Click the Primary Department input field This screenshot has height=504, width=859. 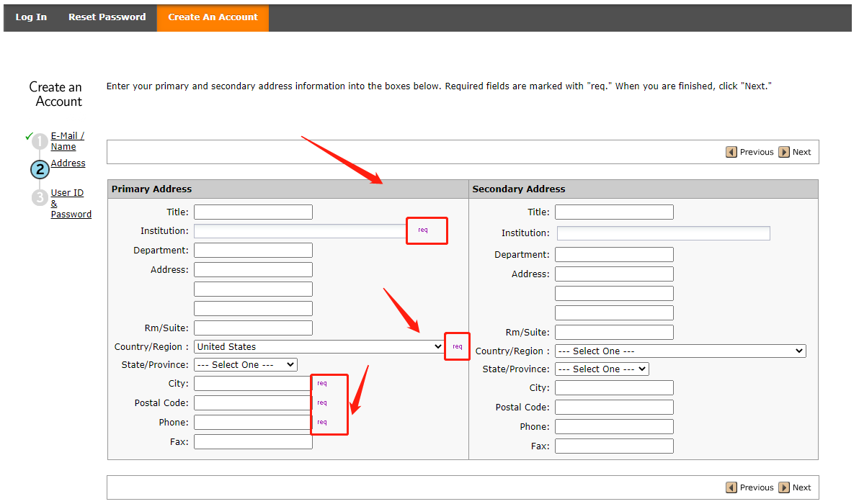click(x=253, y=251)
